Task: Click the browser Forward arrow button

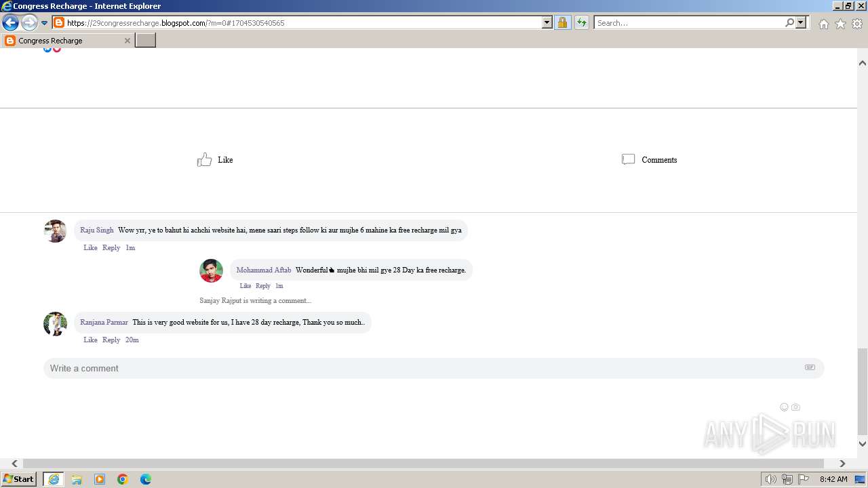Action: [29, 22]
